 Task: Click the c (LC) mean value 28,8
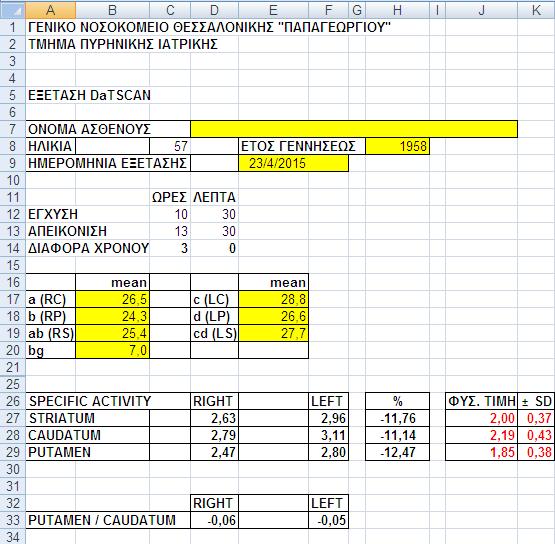pyautogui.click(x=274, y=299)
